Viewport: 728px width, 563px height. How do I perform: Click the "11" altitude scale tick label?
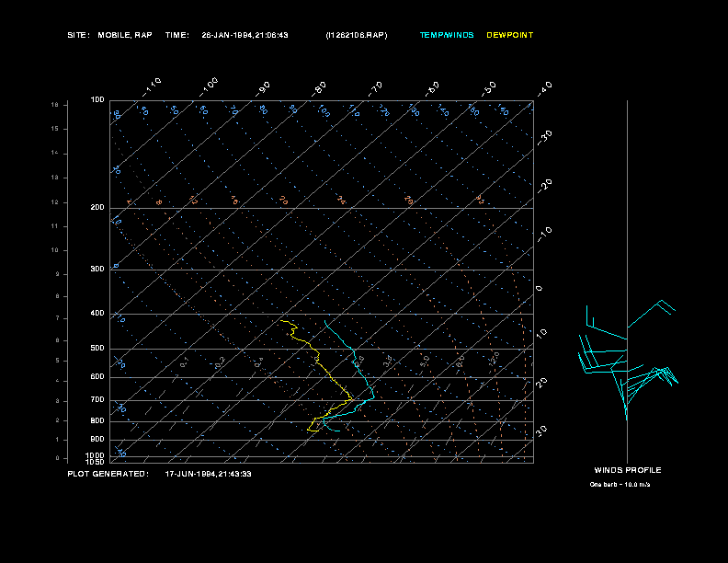(x=55, y=226)
